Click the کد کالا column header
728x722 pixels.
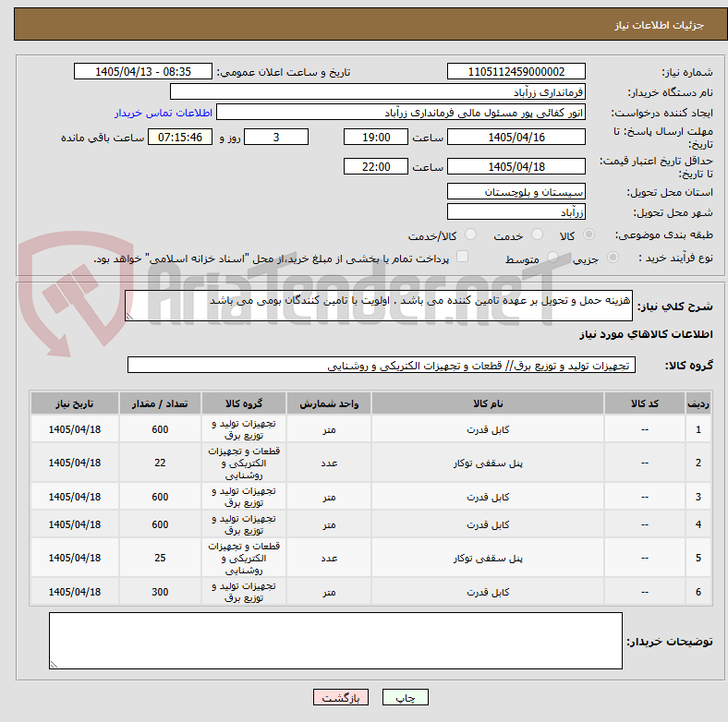point(645,403)
